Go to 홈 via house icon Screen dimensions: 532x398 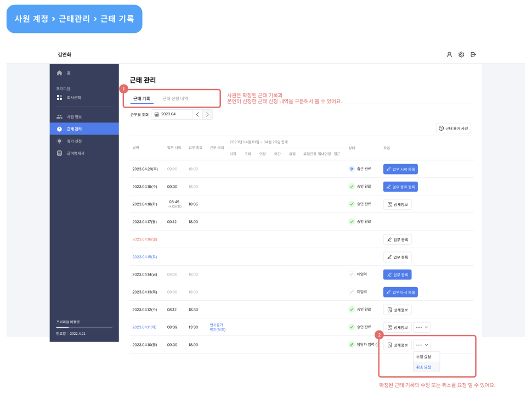coord(59,73)
